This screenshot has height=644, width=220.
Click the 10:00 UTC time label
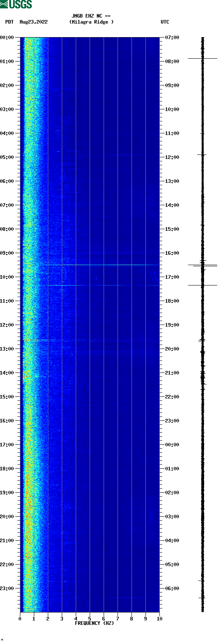pyautogui.click(x=172, y=109)
